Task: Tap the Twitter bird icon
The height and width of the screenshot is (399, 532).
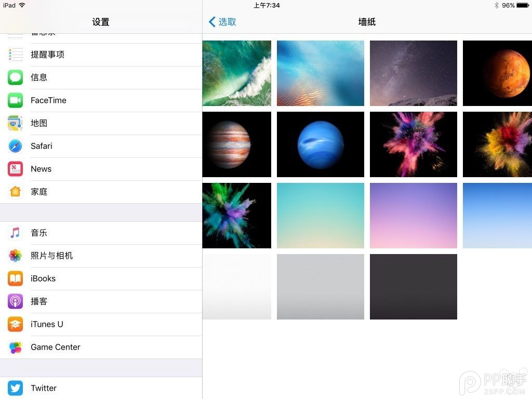Action: pyautogui.click(x=15, y=388)
